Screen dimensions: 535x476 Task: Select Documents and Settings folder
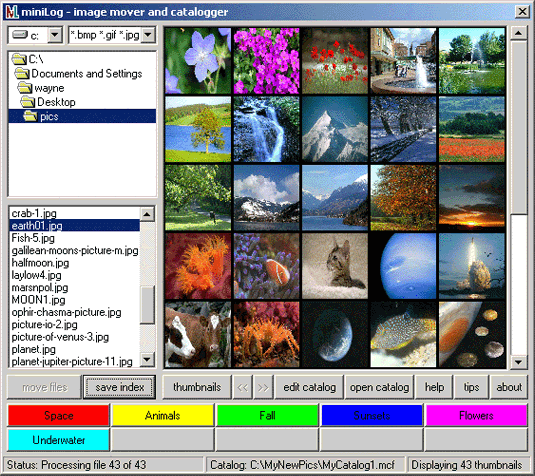point(78,74)
